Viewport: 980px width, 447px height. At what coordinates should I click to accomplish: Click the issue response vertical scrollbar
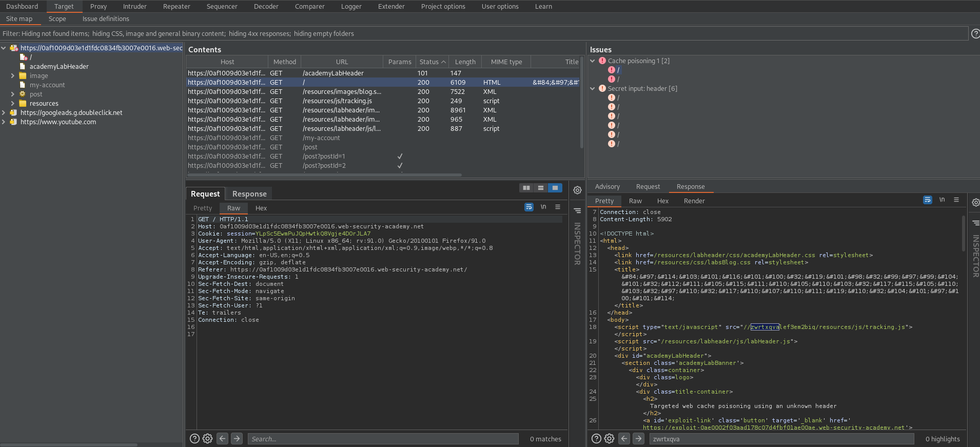pyautogui.click(x=964, y=233)
